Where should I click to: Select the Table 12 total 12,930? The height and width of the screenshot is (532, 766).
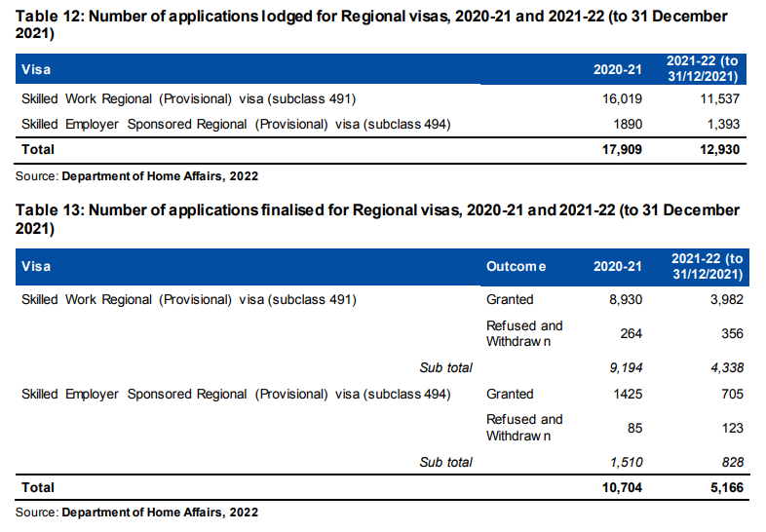[717, 150]
